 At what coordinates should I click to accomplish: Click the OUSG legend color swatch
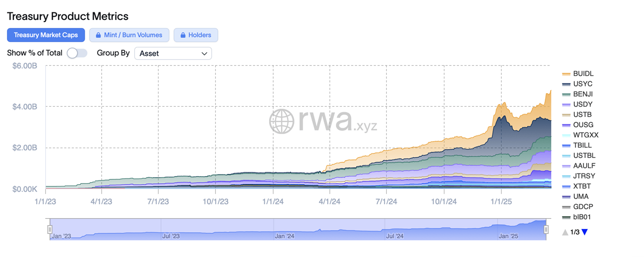point(566,125)
